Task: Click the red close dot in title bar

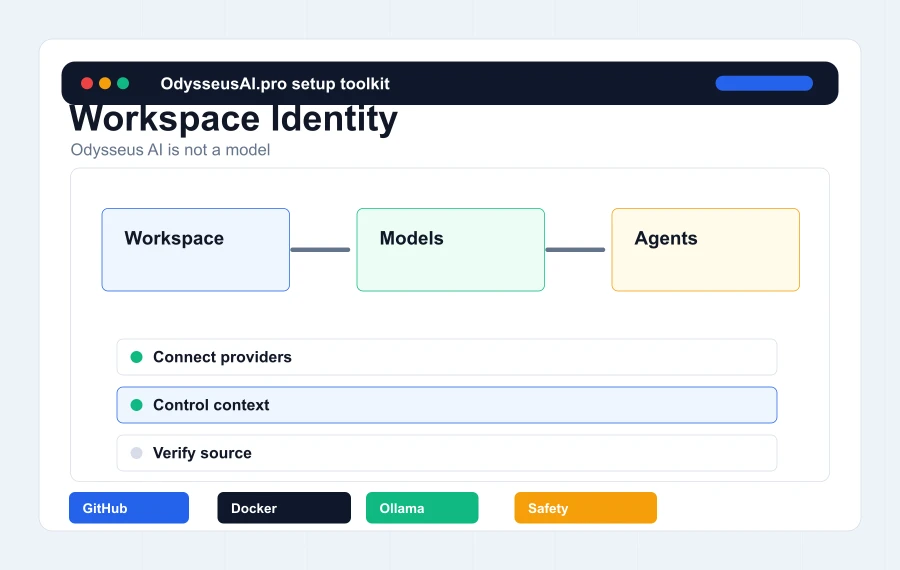Action: tap(87, 83)
